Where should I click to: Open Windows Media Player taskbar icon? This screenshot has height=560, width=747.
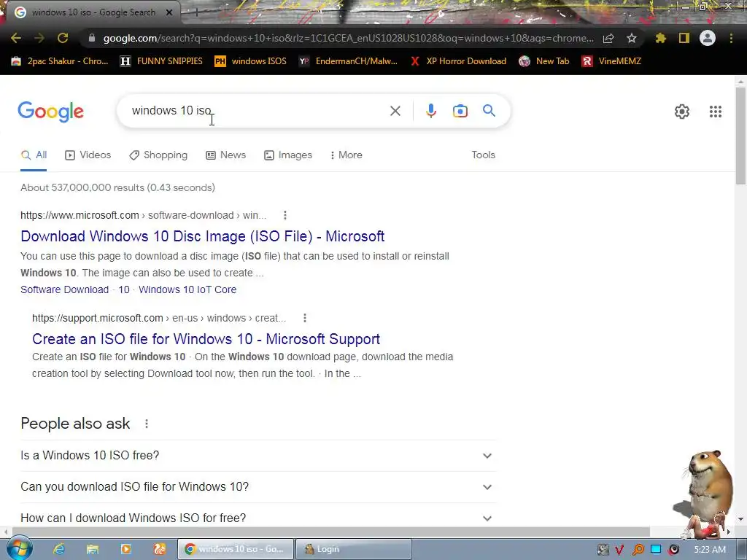point(125,549)
